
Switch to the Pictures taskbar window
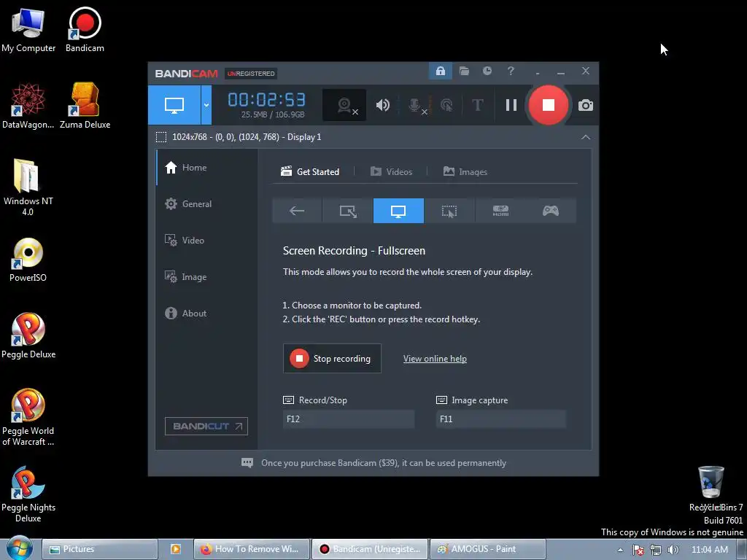tap(99, 549)
